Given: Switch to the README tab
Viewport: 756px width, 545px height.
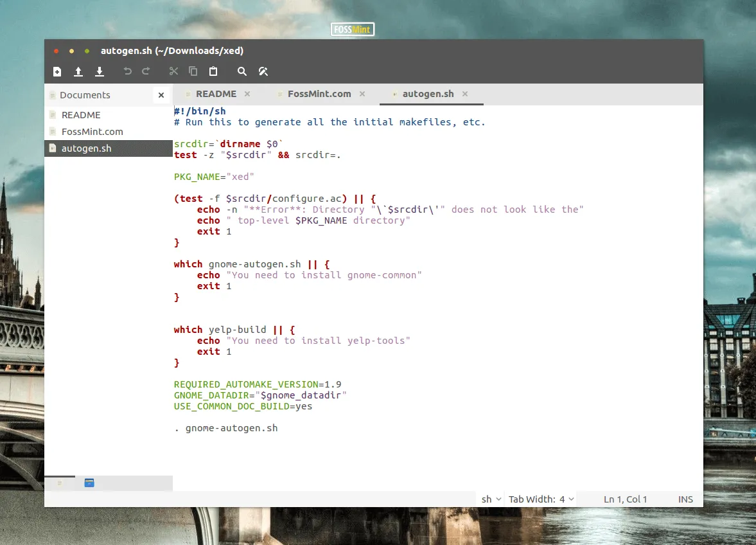Looking at the screenshot, I should (217, 93).
